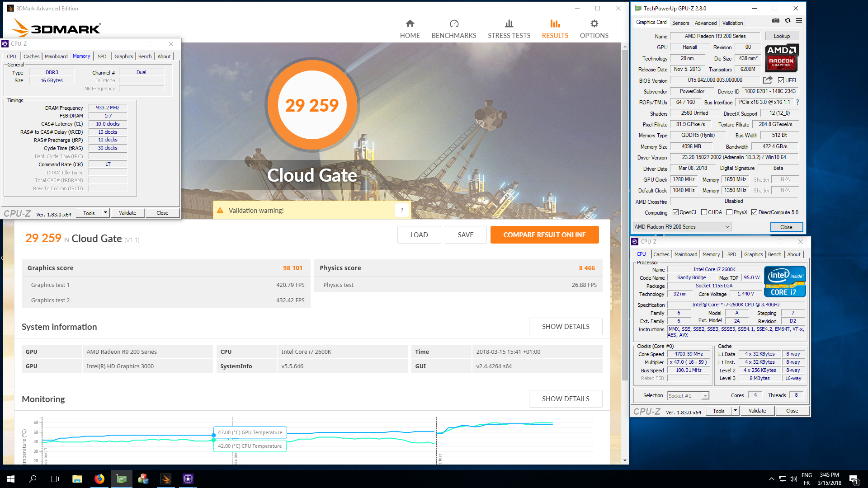Viewport: 868px width, 488px height.
Task: Click the '98 101' graphics score value
Action: point(292,268)
